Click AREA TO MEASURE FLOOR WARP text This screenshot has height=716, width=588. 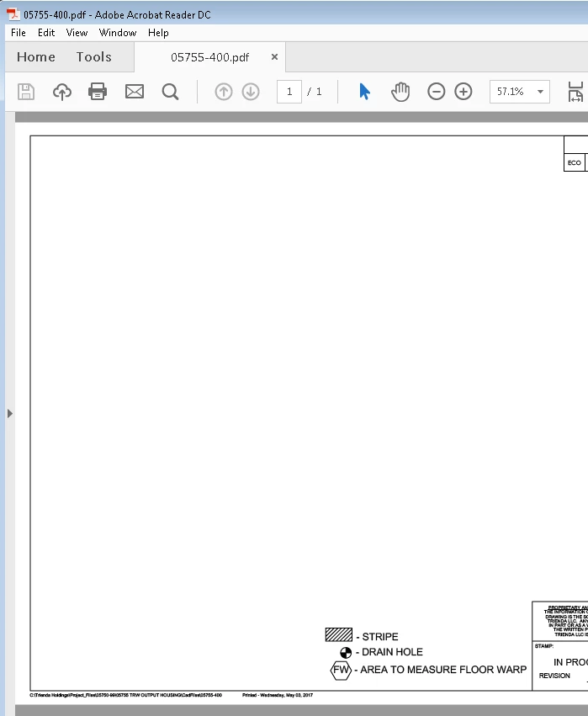tap(443, 670)
